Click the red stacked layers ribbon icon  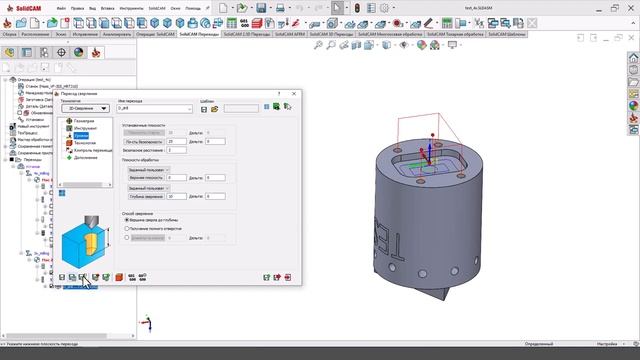click(257, 23)
